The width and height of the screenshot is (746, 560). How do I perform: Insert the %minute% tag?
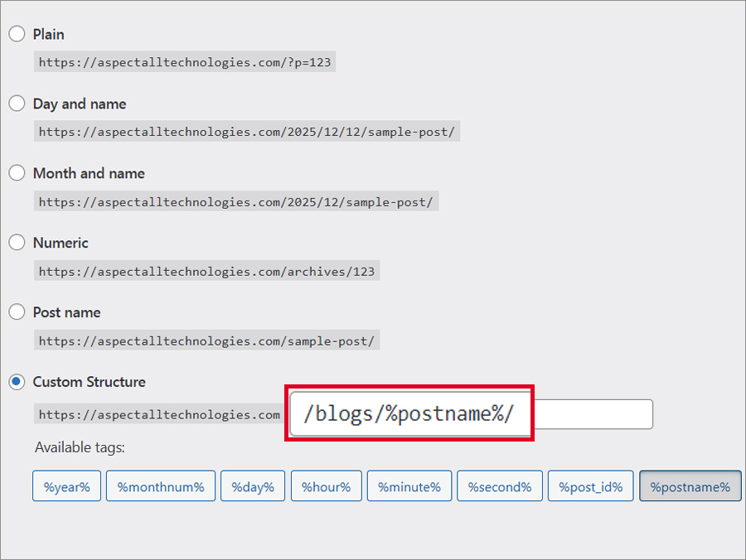[409, 487]
